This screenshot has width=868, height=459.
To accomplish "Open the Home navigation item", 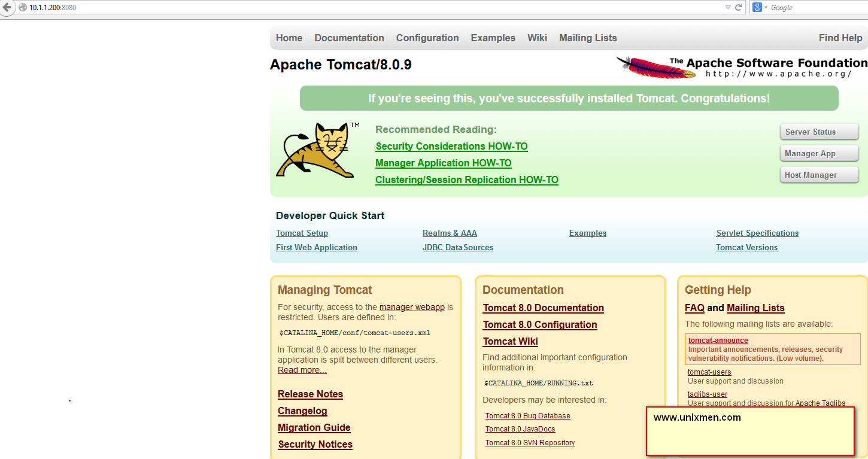I will click(289, 38).
